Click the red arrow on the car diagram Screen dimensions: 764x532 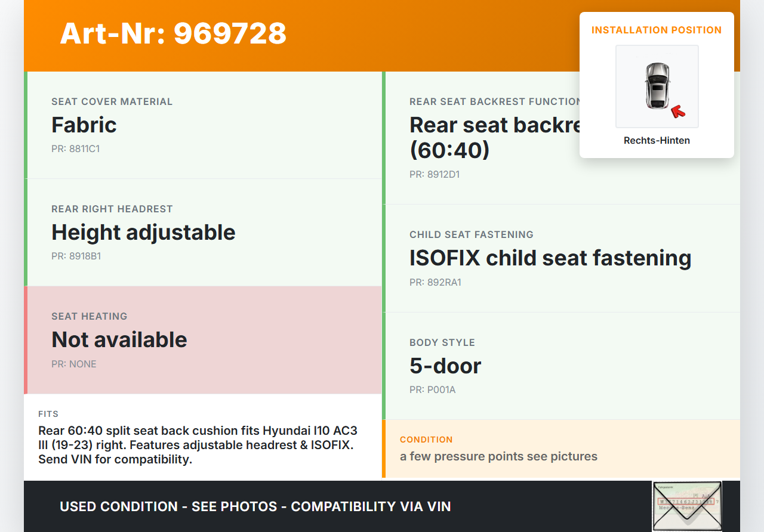pos(677,111)
